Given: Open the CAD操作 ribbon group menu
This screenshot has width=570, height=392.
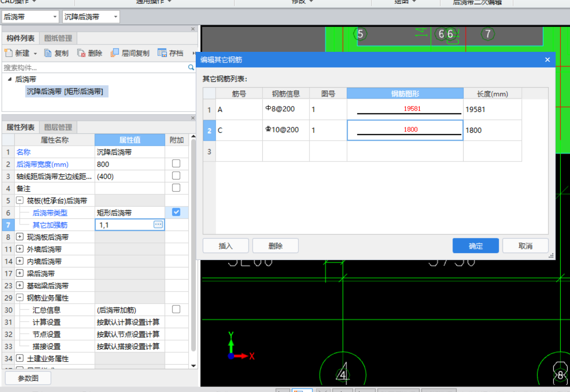Looking at the screenshot, I should coord(19,2).
